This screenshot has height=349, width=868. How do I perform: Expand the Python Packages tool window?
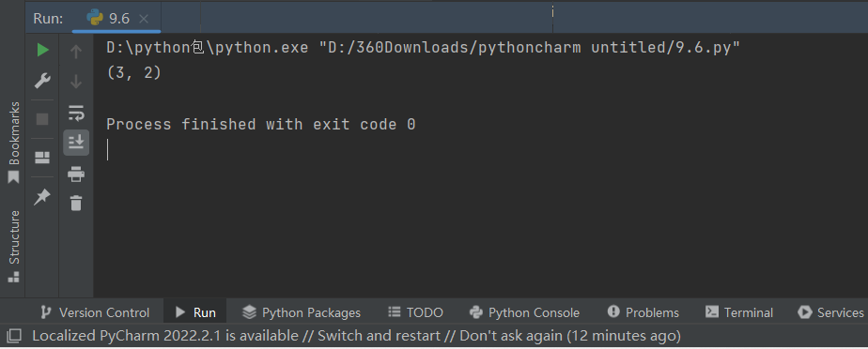click(x=302, y=312)
